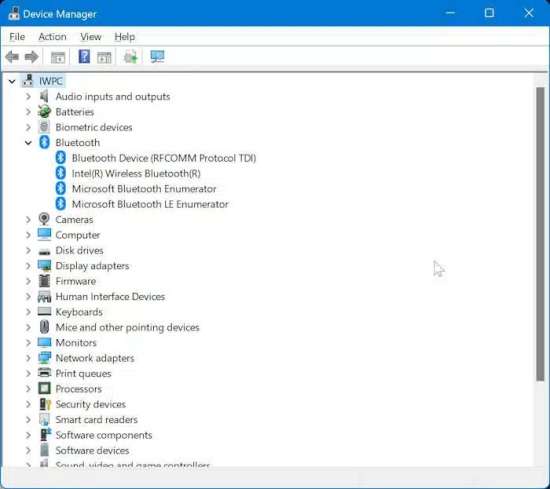Image resolution: width=550 pixels, height=489 pixels.
Task: Click Scan for hardware changes monitor icon
Action: click(157, 56)
